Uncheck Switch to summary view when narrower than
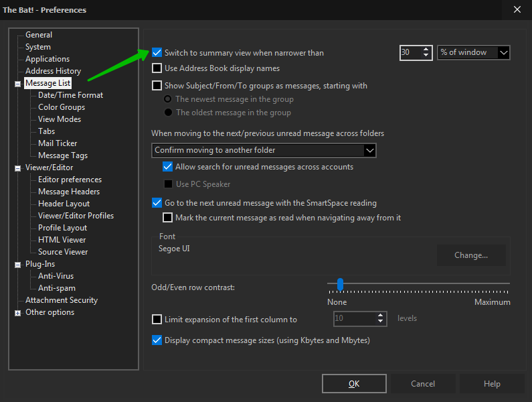 coord(157,53)
